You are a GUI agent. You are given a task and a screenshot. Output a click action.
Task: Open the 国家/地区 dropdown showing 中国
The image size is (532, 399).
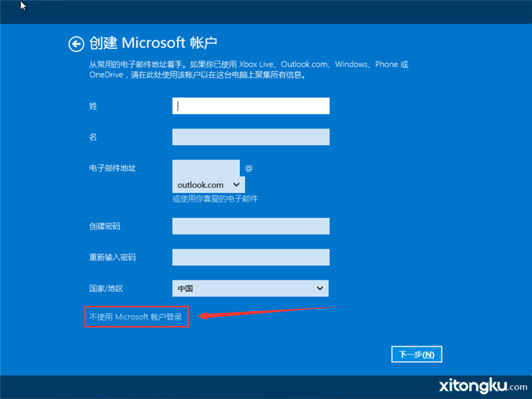(251, 288)
